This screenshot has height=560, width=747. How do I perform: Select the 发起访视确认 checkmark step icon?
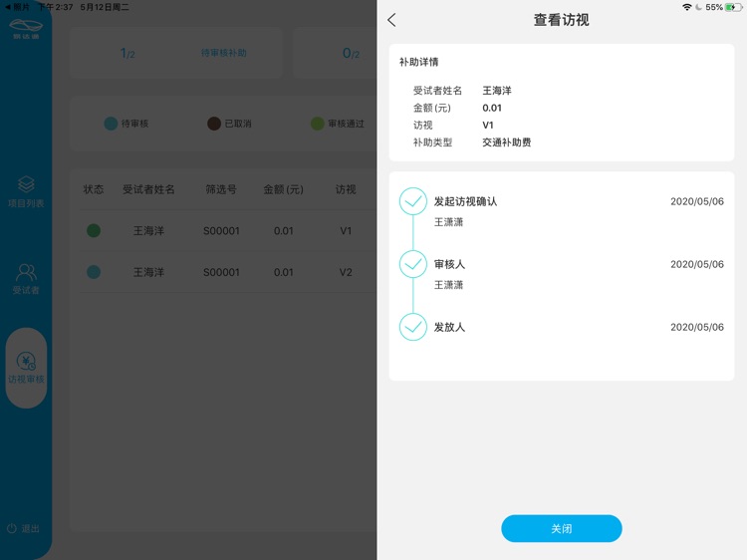(x=412, y=201)
